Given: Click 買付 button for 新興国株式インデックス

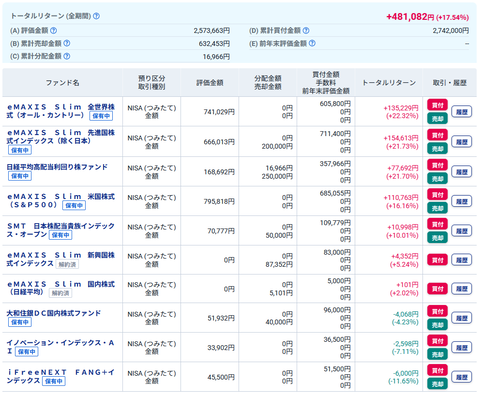Looking at the screenshot, I should point(437,260).
